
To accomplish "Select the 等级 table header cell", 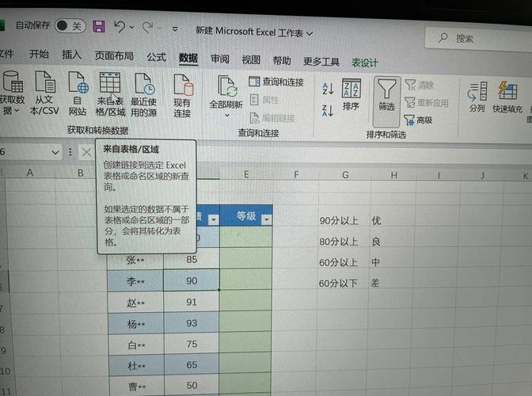I will click(x=246, y=215).
